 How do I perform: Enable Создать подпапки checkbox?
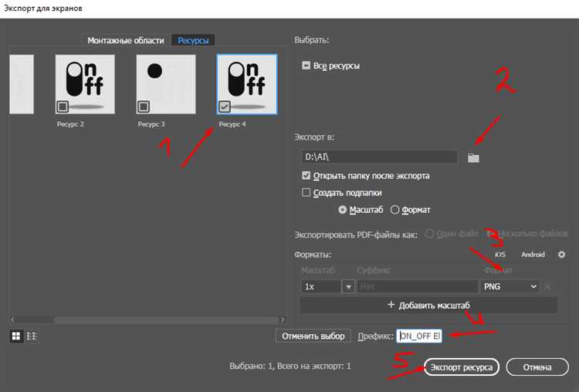(x=306, y=192)
